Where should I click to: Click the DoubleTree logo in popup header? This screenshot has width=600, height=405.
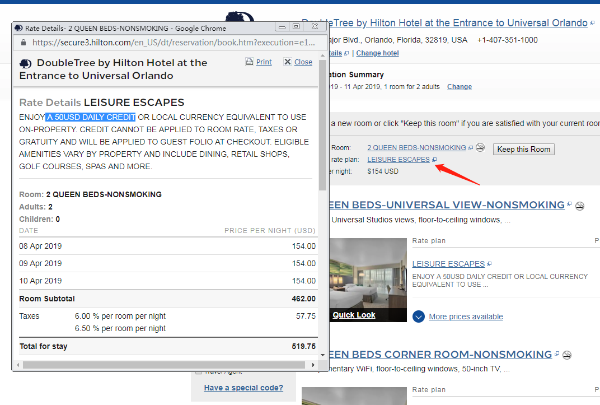(26, 63)
